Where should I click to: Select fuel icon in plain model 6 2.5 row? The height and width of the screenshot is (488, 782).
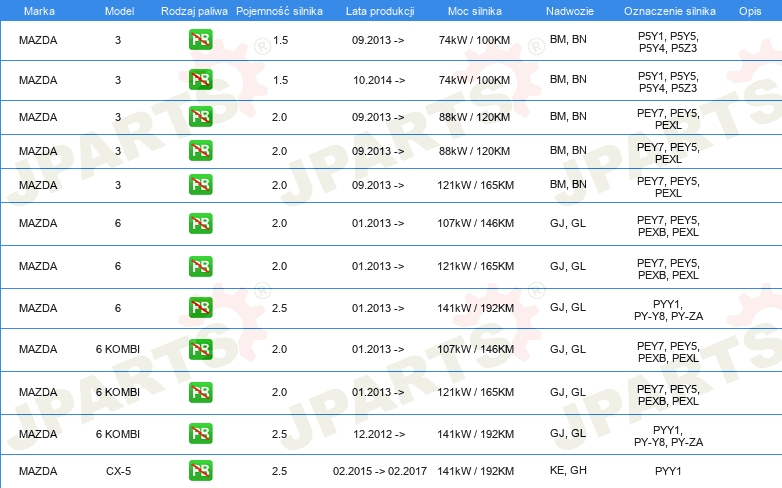pyautogui.click(x=200, y=308)
